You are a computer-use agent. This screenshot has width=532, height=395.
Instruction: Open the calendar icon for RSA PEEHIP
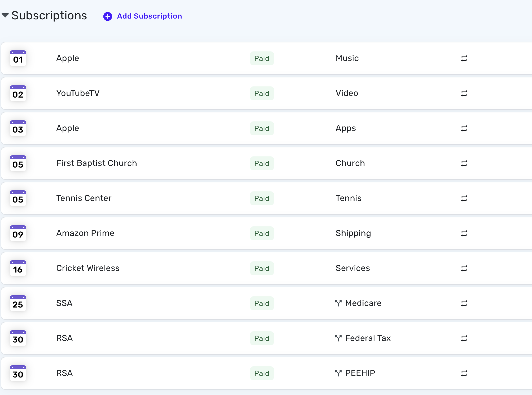pyautogui.click(x=18, y=373)
